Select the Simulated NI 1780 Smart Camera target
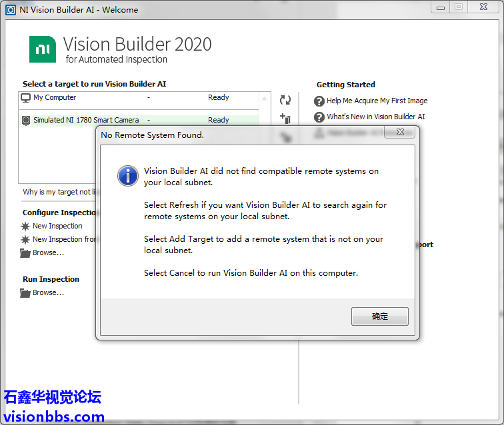 [86, 121]
